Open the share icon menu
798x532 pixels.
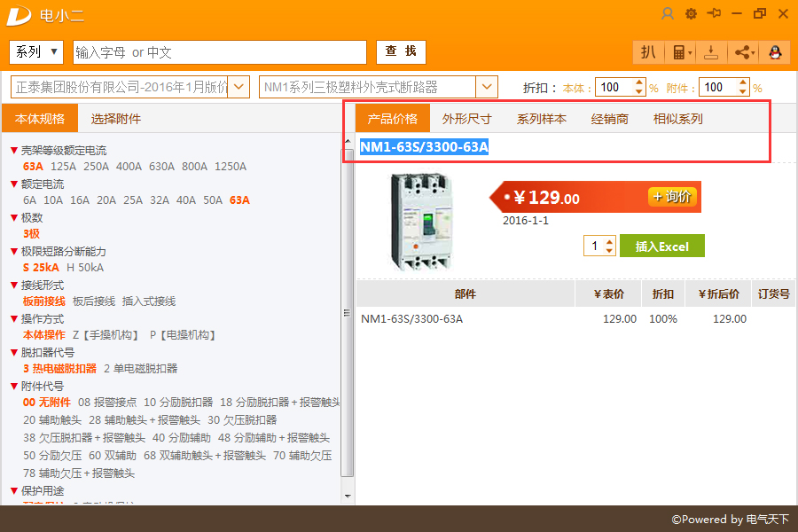coord(745,52)
